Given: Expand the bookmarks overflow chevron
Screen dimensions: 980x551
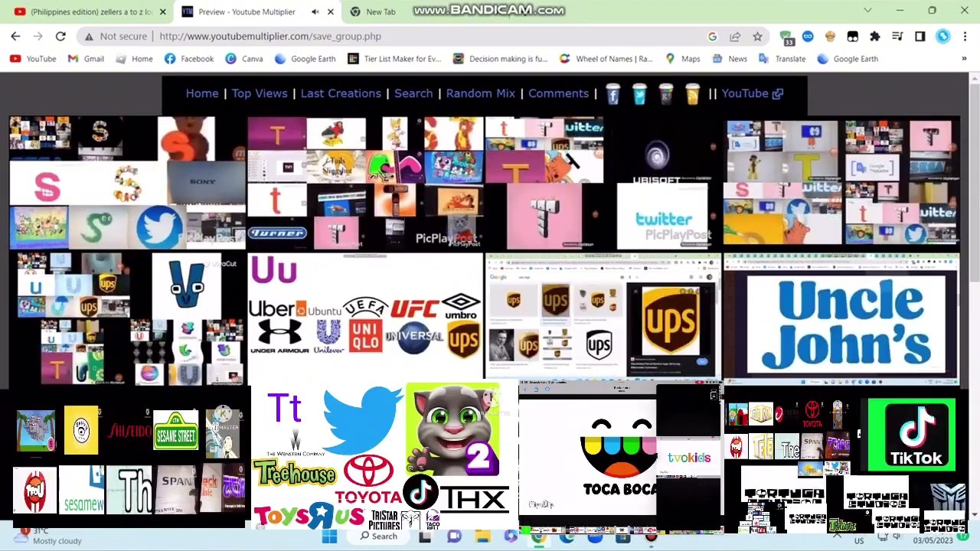Looking at the screenshot, I should coord(964,59).
